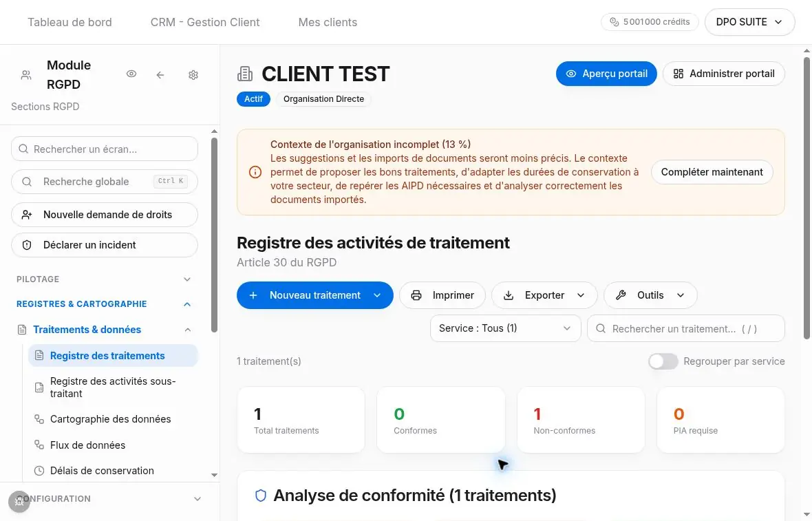Select Registre des traitements in sidebar
Viewport: 812px width, 521px height.
coord(113,356)
